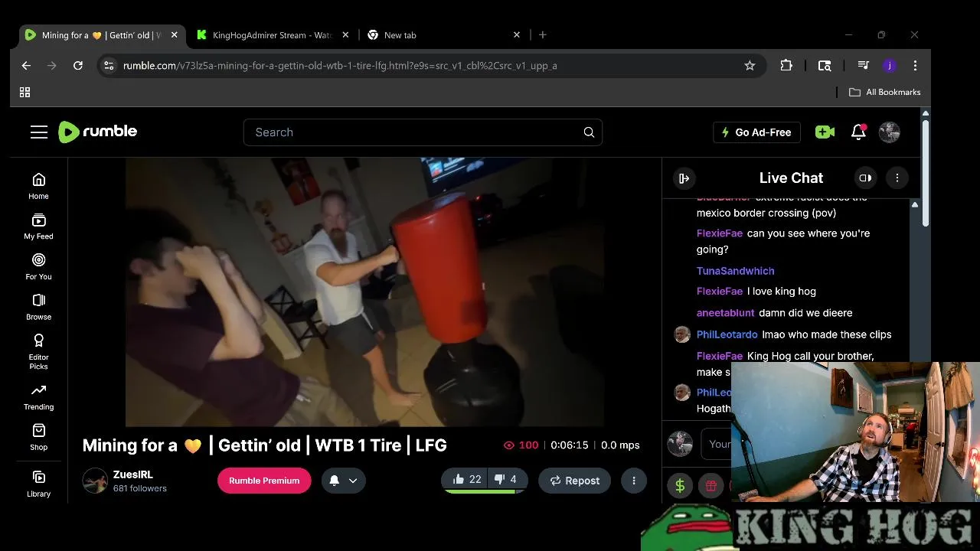The height and width of the screenshot is (551, 980).
Task: Reload the current page
Action: click(x=77, y=66)
